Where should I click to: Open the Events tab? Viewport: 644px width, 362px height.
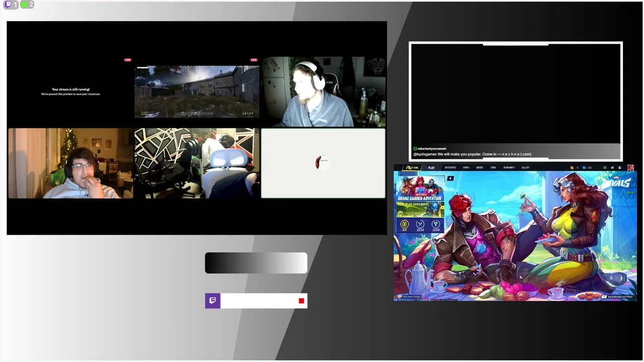point(466,167)
